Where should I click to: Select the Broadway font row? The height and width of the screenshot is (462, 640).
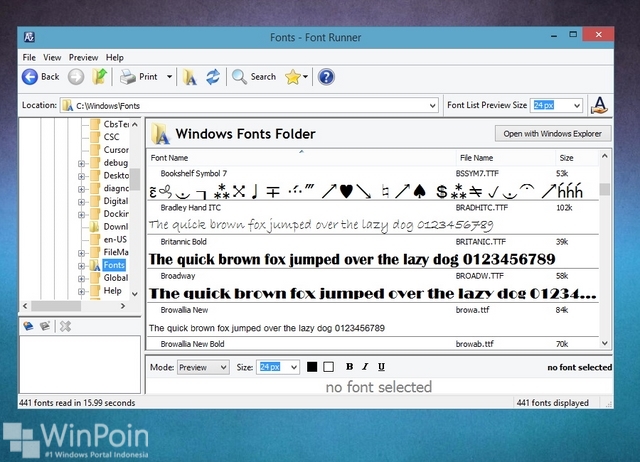[x=373, y=286]
